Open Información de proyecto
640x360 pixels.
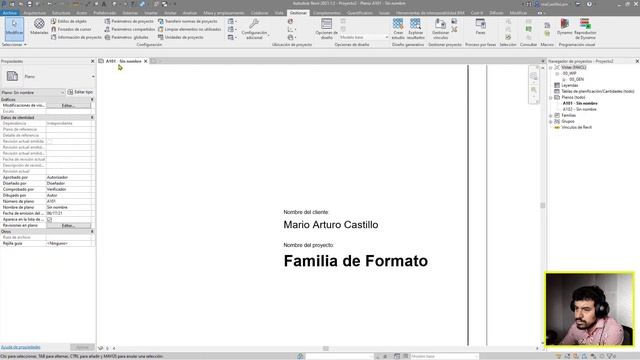tap(76, 37)
